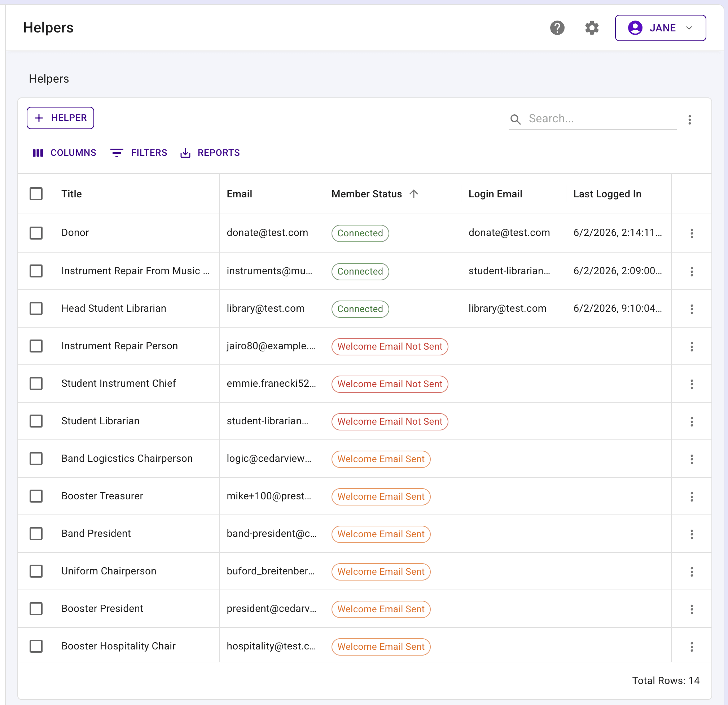Open row actions for Uniform Chairperson
Viewport: 728px width, 705px height.
692,572
